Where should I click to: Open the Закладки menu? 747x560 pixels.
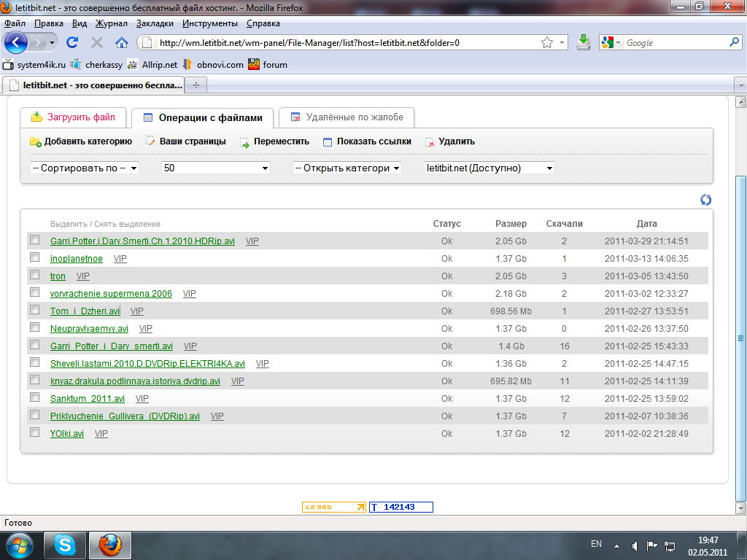(155, 23)
